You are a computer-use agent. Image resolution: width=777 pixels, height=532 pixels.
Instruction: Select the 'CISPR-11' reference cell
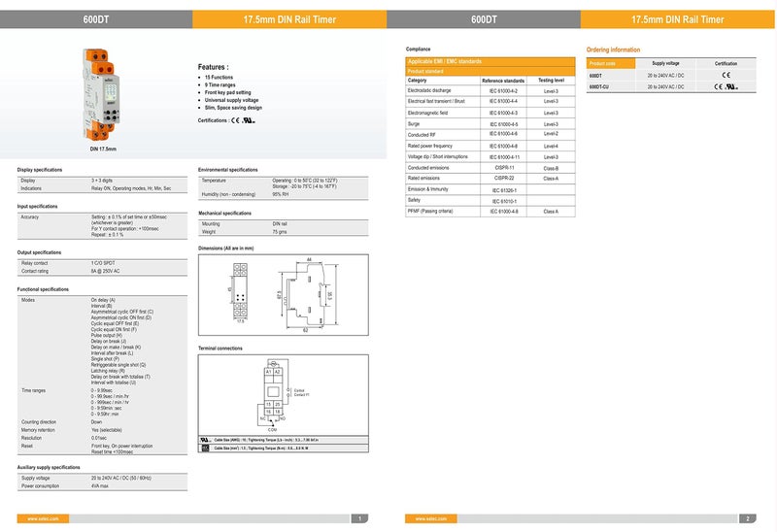(x=504, y=168)
